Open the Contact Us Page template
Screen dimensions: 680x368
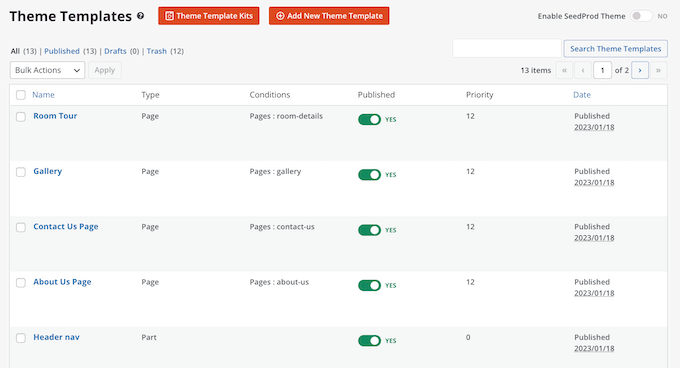[x=66, y=227]
